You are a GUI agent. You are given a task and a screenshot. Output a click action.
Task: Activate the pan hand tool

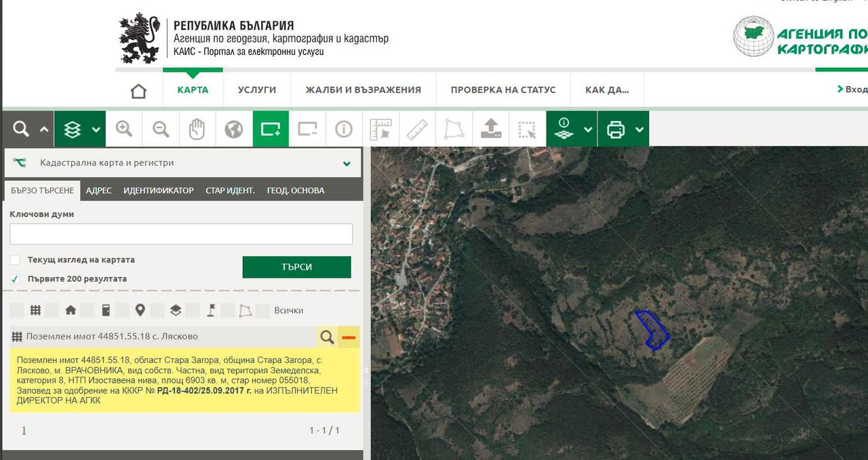pos(197,129)
